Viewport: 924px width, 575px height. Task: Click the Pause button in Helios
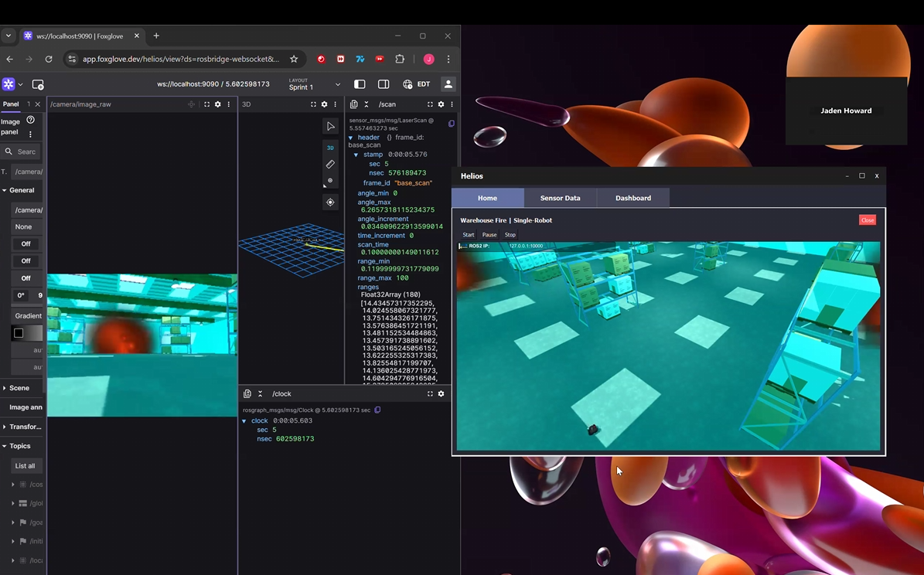(489, 234)
